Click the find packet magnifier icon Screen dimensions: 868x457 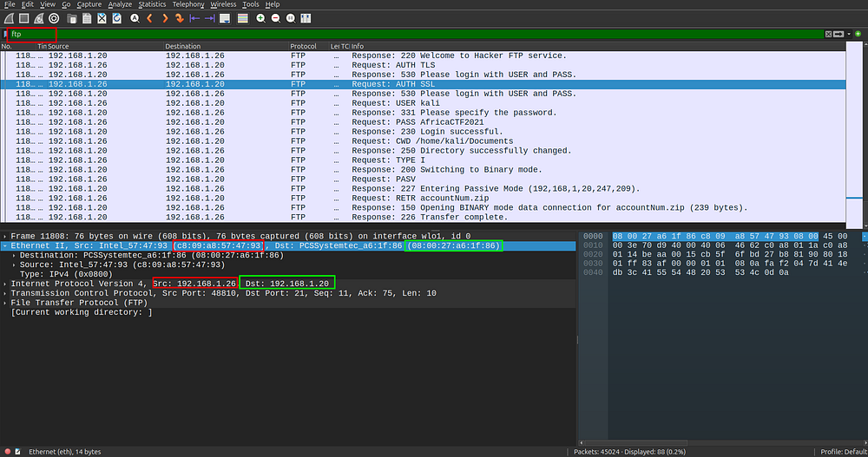click(x=135, y=17)
